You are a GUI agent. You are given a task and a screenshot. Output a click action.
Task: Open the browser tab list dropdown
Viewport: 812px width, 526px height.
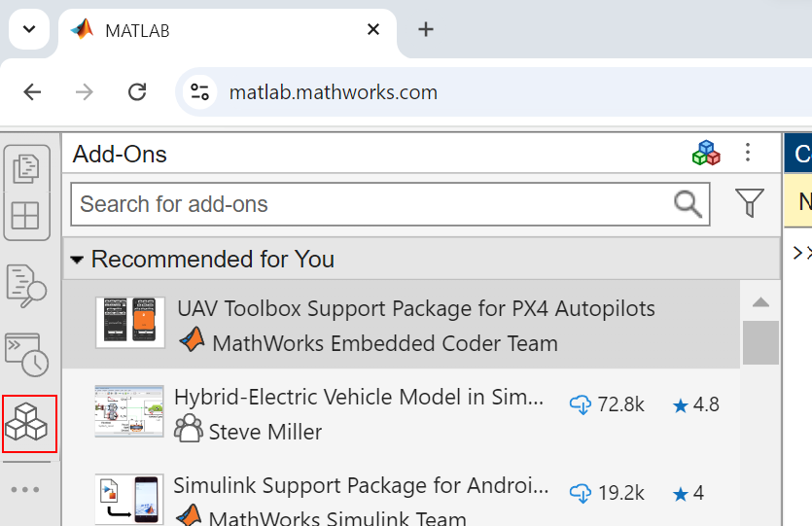point(28,29)
